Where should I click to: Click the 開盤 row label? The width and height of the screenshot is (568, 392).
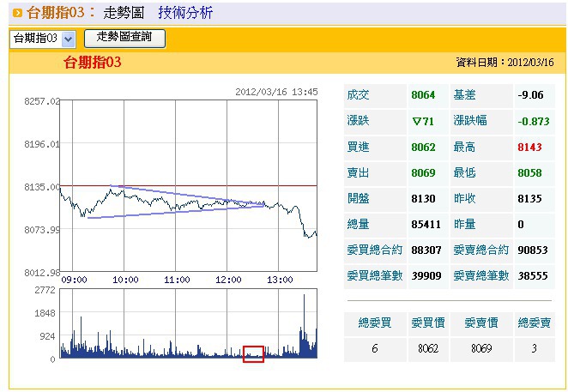coord(358,198)
